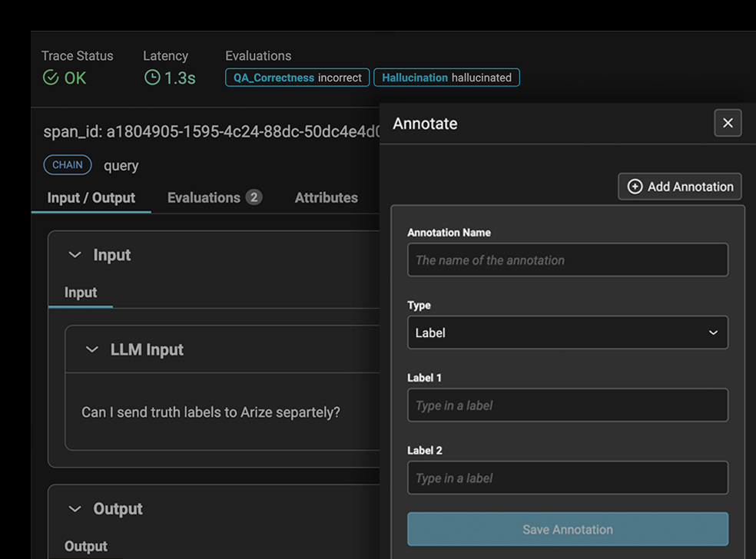Screen dimensions: 756x559
Task: Click into the Label 2 text field
Action: pos(567,478)
